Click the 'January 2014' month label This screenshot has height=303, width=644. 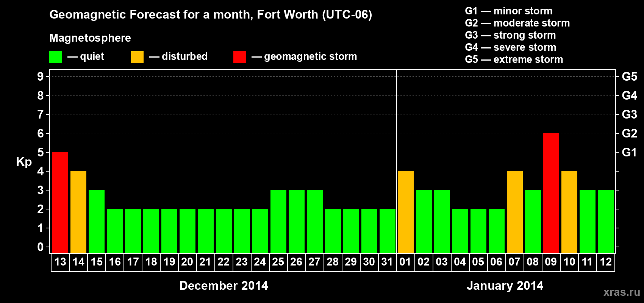coord(505,286)
